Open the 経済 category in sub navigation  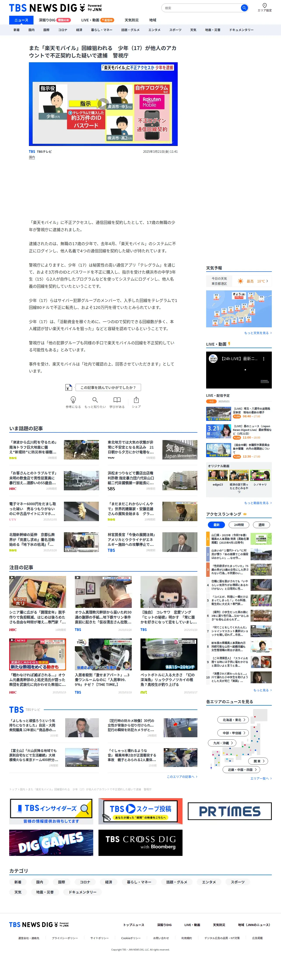(79, 30)
